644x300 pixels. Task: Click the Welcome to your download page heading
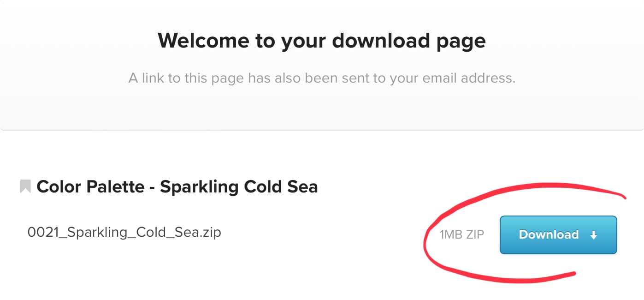[321, 41]
